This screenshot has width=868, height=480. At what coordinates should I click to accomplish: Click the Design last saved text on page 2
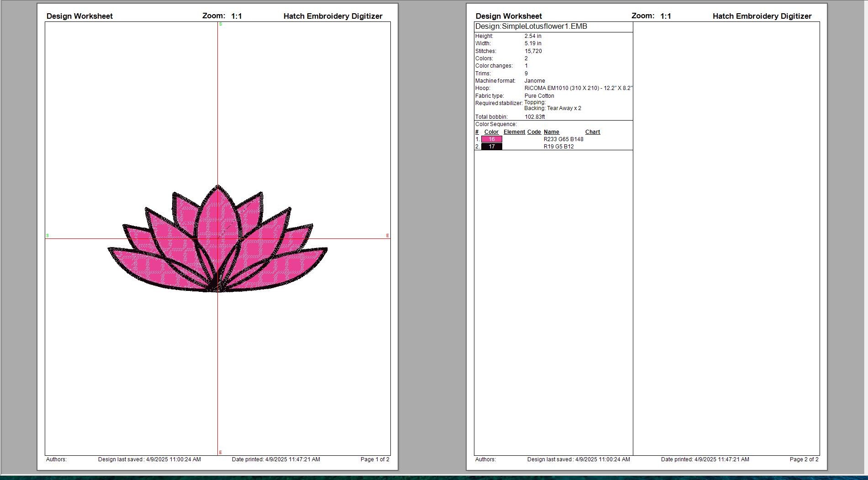(579, 459)
